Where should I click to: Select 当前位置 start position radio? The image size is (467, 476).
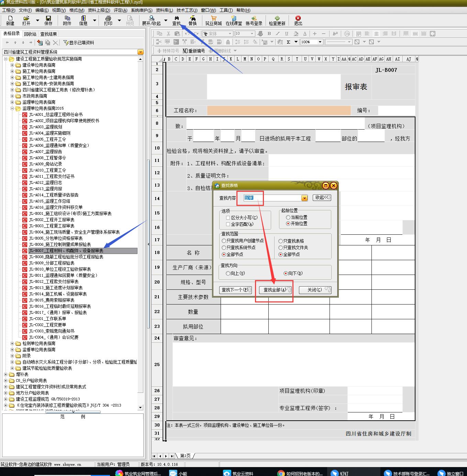pos(288,217)
